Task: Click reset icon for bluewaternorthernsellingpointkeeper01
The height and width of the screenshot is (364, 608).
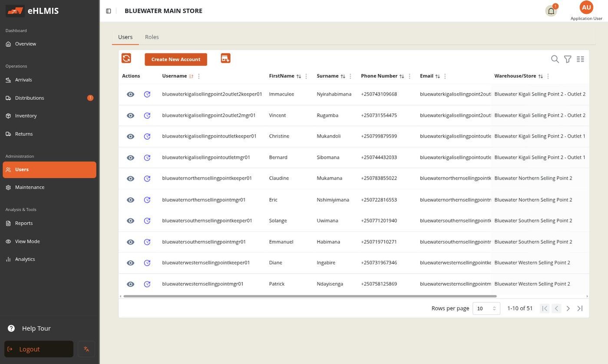Action: coord(147,178)
